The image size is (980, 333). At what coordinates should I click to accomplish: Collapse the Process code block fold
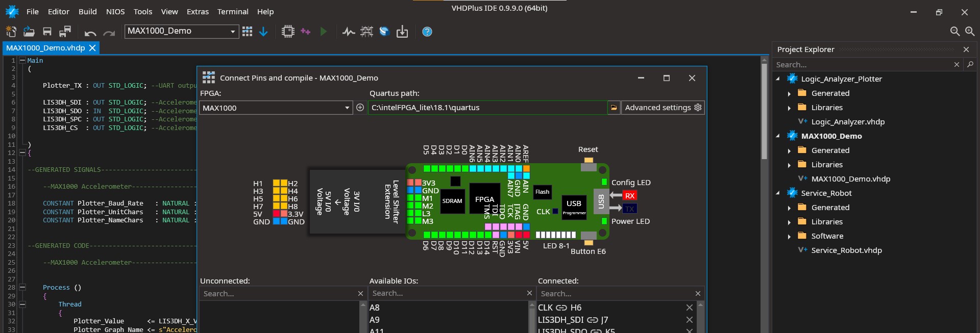click(x=22, y=288)
